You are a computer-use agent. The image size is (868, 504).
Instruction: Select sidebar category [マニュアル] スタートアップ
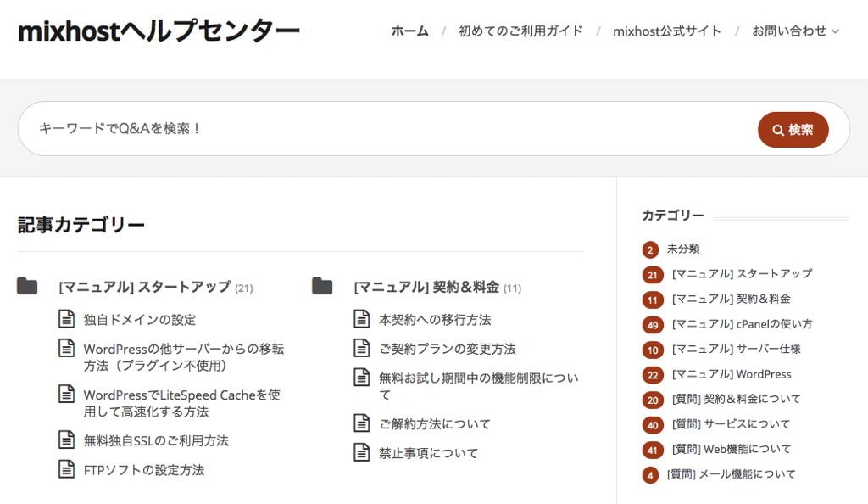coord(742,273)
